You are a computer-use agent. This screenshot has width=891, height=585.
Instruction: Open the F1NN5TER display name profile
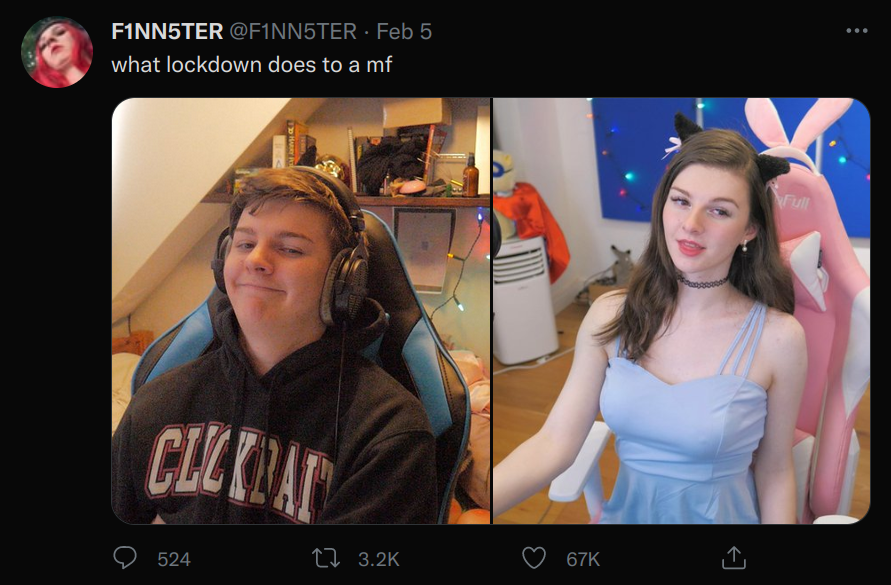[x=167, y=31]
